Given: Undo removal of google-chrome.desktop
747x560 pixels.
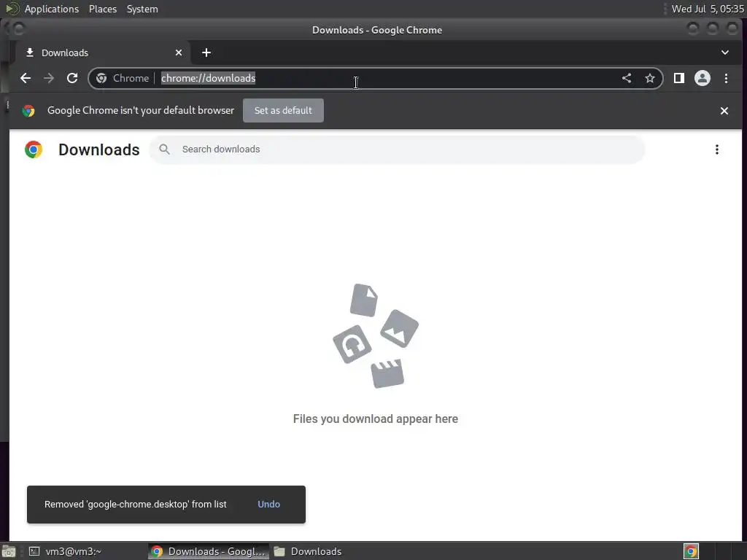Looking at the screenshot, I should (x=268, y=504).
